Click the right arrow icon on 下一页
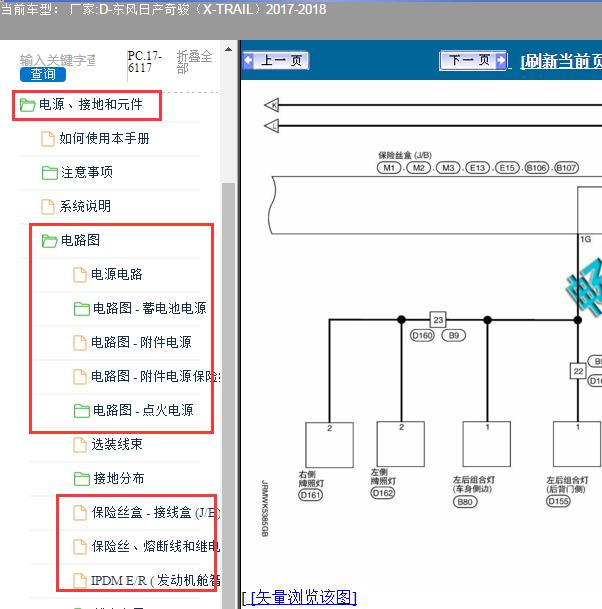The image size is (602, 609). coord(501,60)
